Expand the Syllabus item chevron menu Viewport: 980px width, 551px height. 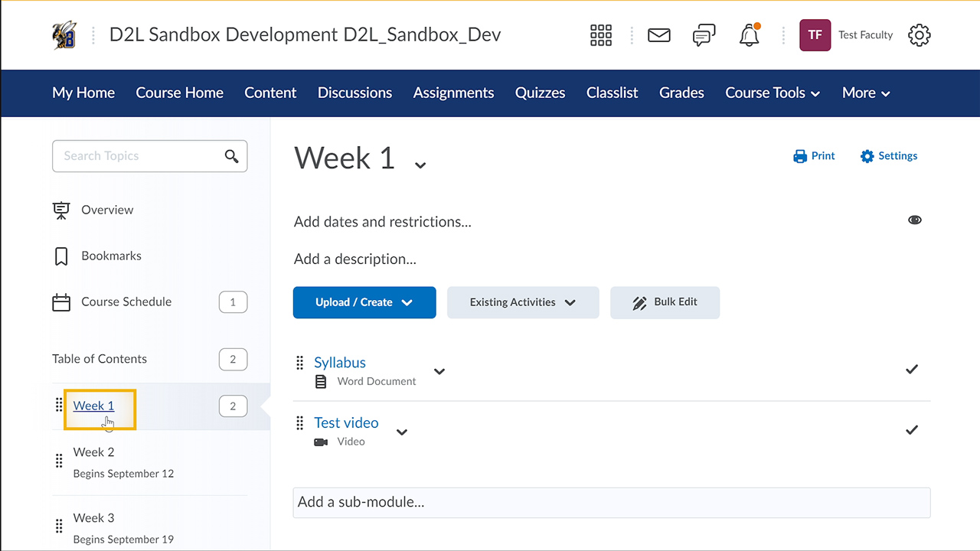coord(439,371)
